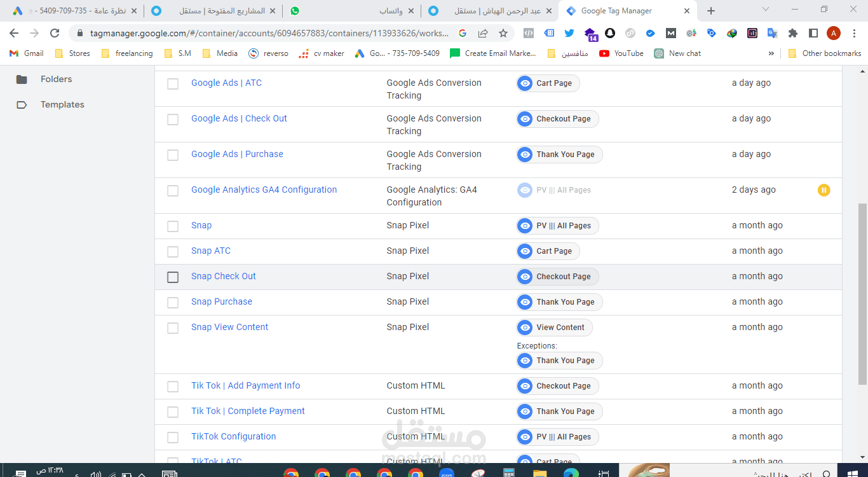Screen dimensions: 868x477
Task: Open the Tik Tok | Complete Payment tag
Action: pos(248,411)
